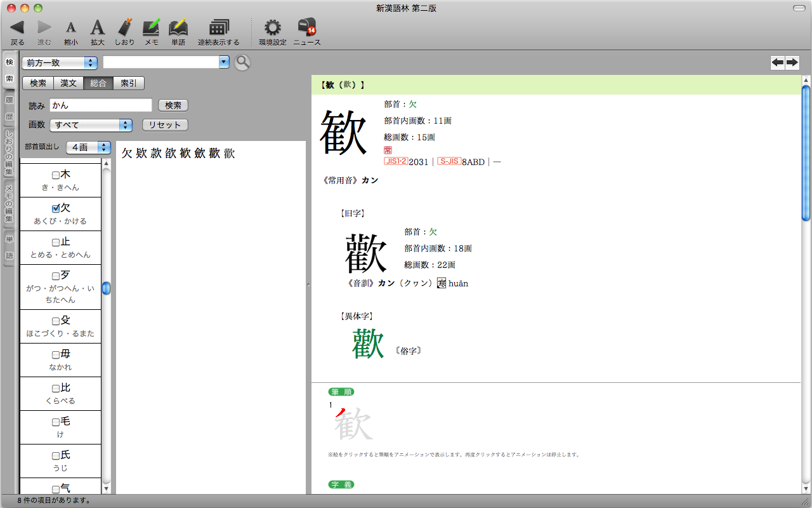Open the メモ memo tool
Image resolution: width=812 pixels, height=508 pixels.
(x=151, y=27)
